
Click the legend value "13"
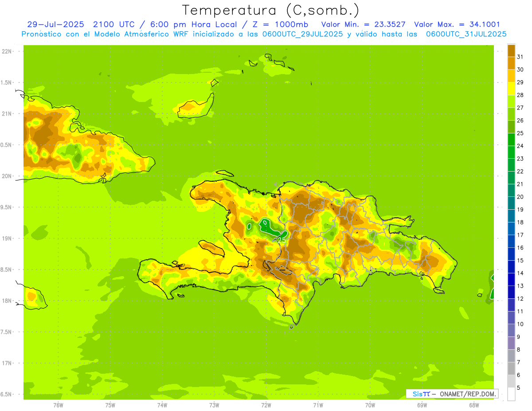tap(520, 286)
